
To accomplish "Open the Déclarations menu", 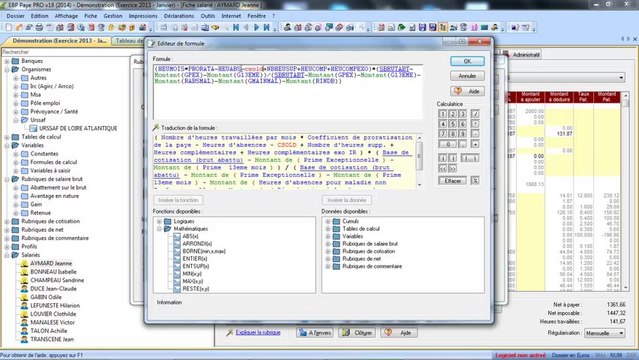I will [179, 16].
